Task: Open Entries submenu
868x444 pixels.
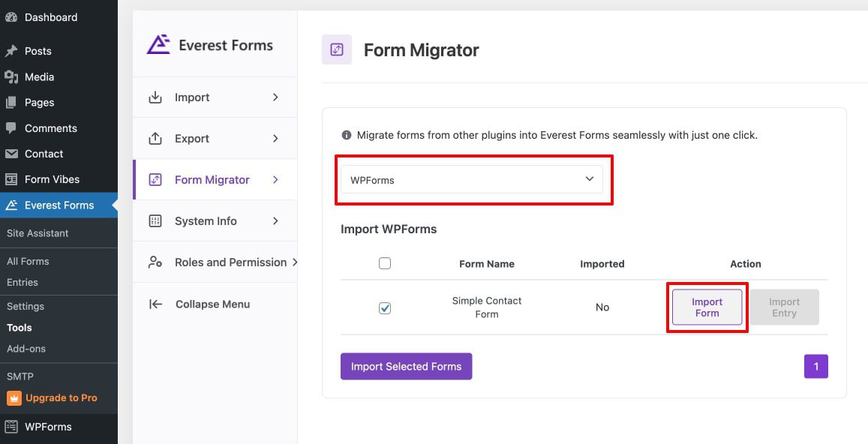Action: pos(23,282)
